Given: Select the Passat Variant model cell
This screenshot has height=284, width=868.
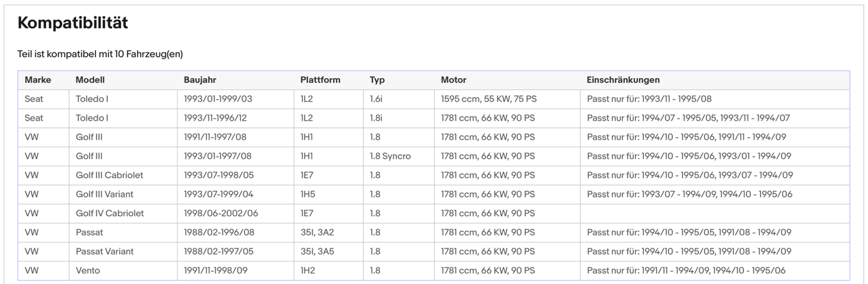Looking at the screenshot, I should 105,251.
